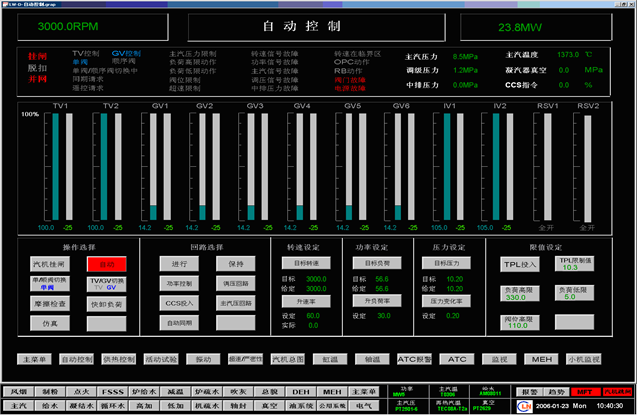Click the 阀位高限 110.0 field
This screenshot has height=415, width=637.
pyautogui.click(x=520, y=322)
